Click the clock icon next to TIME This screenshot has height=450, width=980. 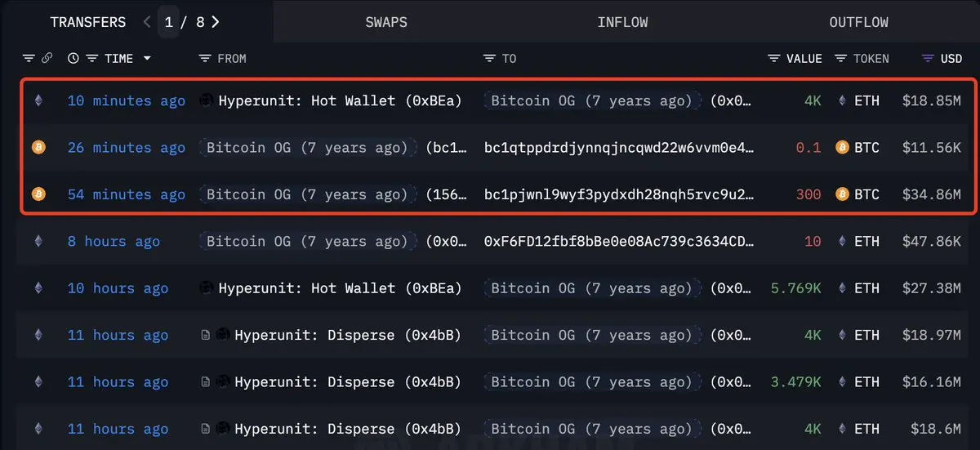click(73, 59)
